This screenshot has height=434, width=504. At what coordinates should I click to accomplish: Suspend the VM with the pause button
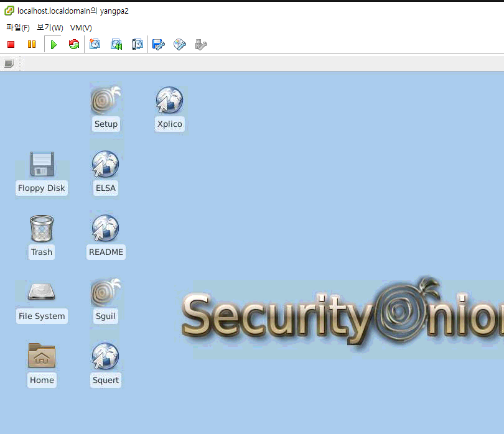[x=32, y=44]
